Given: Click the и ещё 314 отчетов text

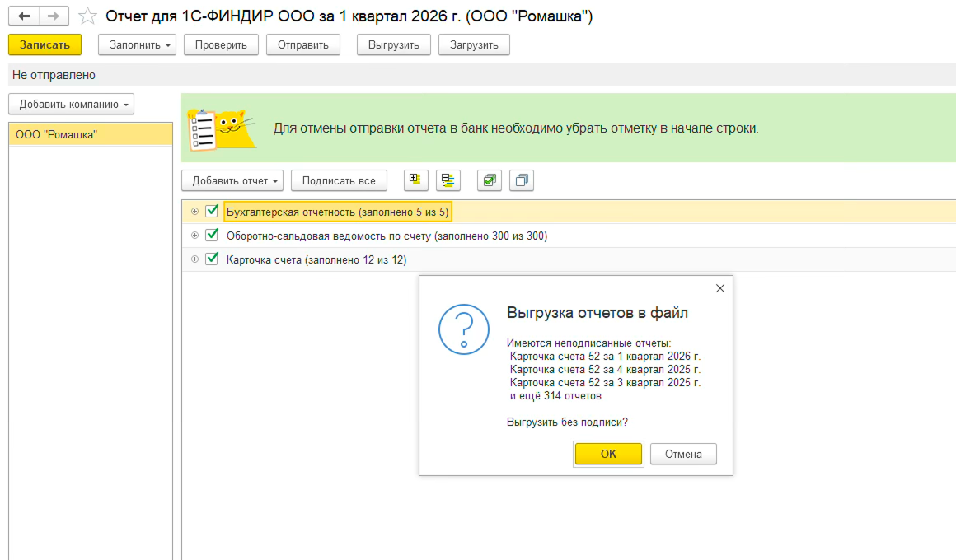Looking at the screenshot, I should point(555,396).
